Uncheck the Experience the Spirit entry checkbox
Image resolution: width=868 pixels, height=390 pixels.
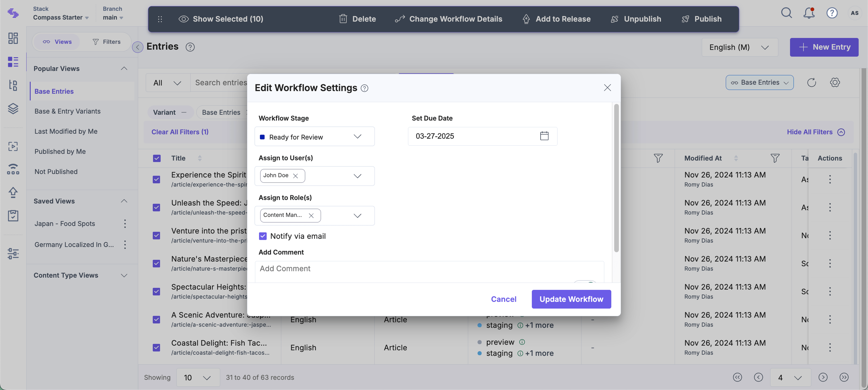pyautogui.click(x=156, y=179)
